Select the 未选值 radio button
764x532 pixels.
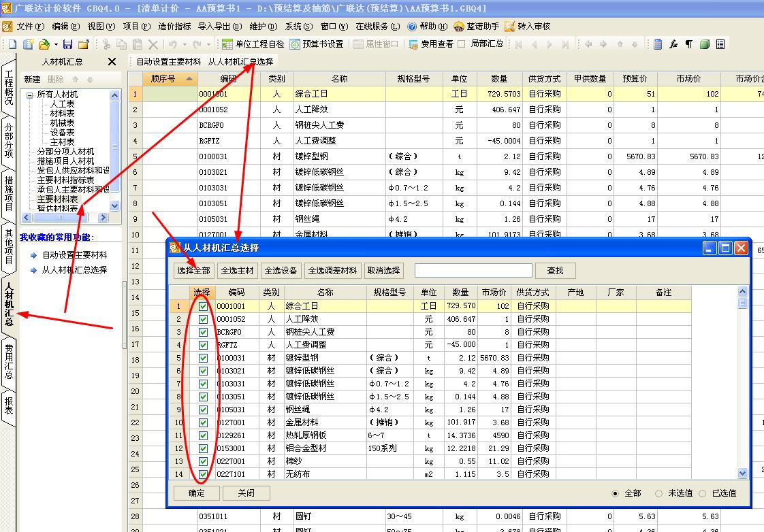click(658, 493)
